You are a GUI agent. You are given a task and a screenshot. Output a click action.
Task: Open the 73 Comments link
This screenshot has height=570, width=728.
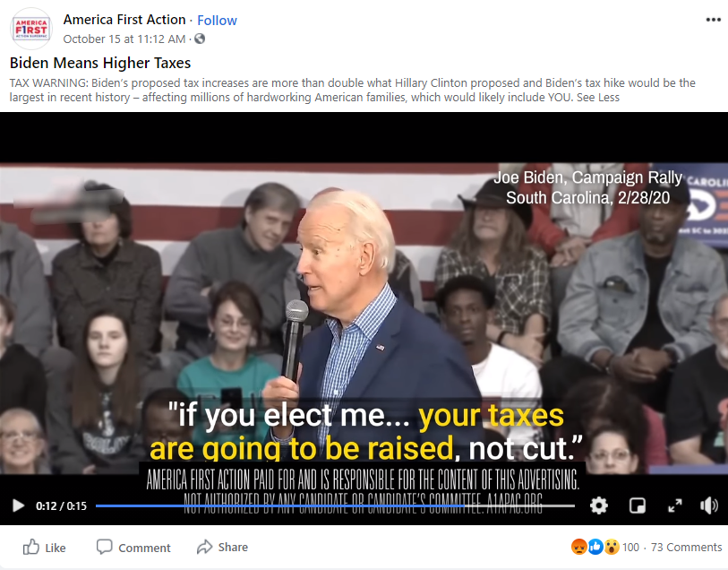(x=686, y=548)
